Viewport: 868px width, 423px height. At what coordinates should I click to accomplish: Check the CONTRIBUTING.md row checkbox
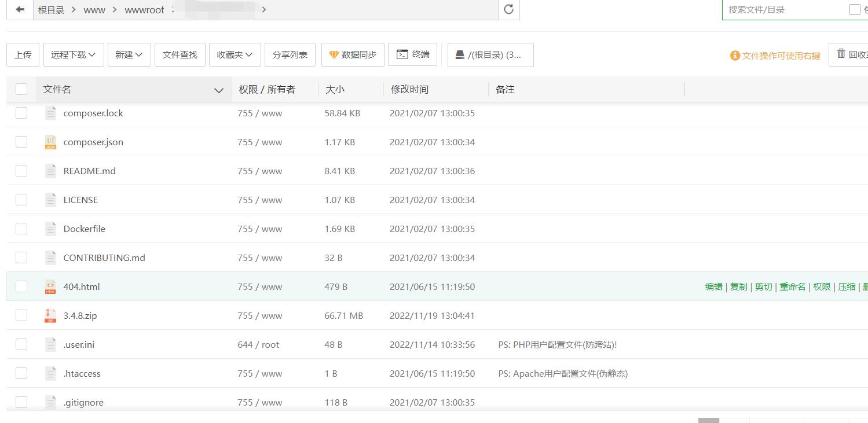point(21,258)
